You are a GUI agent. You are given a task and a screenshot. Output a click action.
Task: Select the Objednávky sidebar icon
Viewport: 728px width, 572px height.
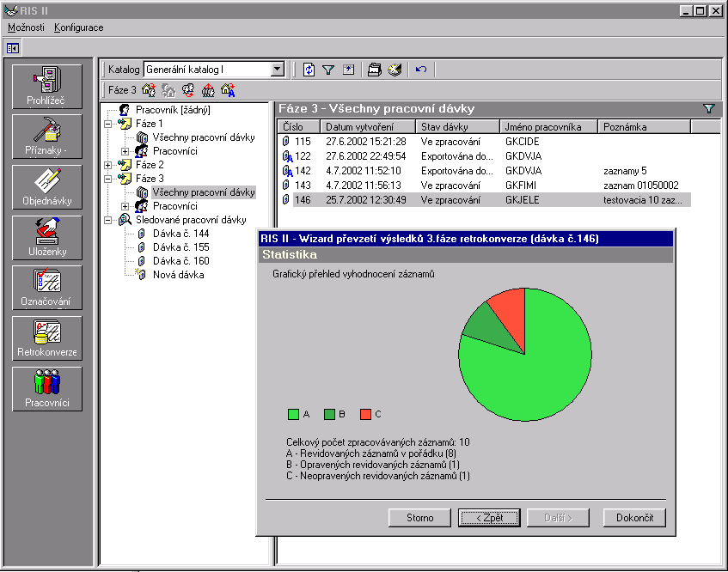coord(47,186)
